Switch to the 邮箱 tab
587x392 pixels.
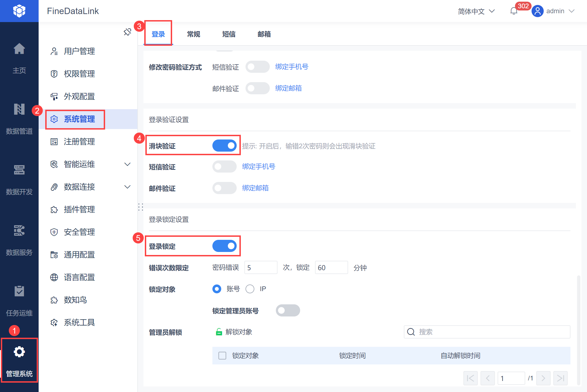tap(264, 34)
